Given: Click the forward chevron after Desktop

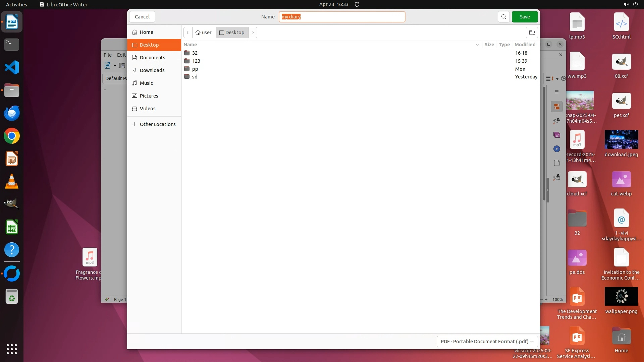Looking at the screenshot, I should tap(253, 33).
